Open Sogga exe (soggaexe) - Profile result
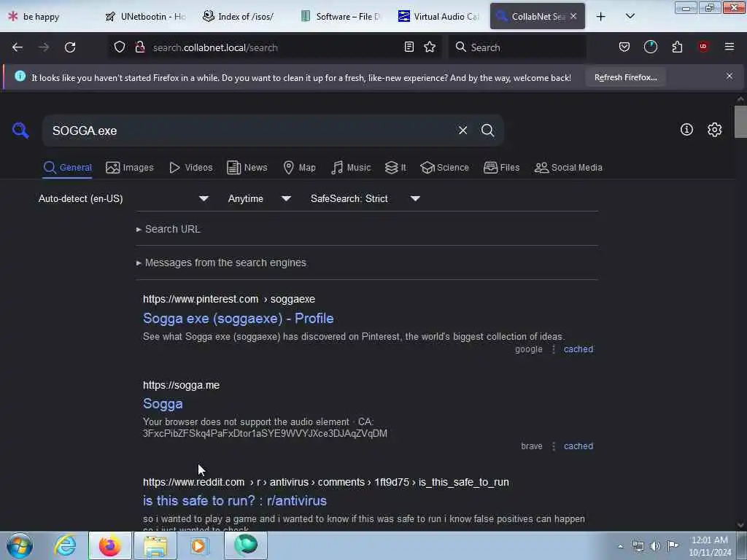The height and width of the screenshot is (560, 747). point(239,318)
